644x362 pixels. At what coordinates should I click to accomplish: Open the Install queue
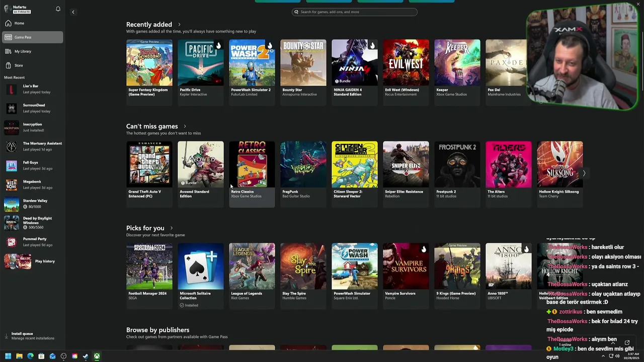coord(33,336)
